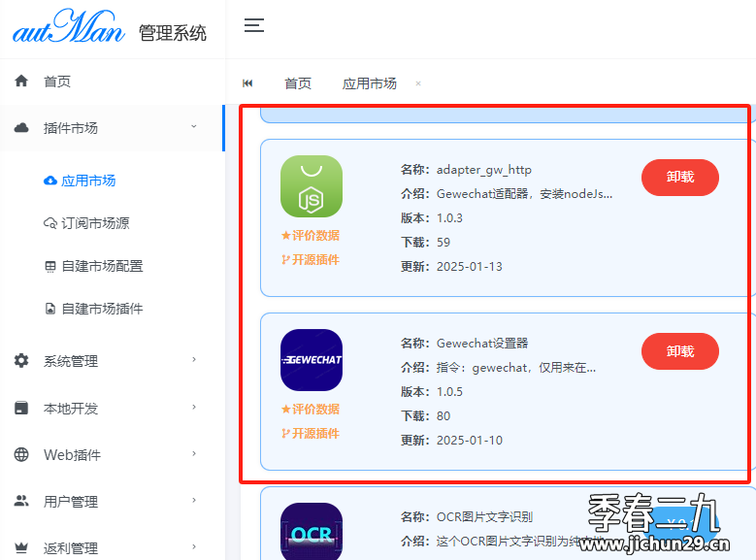
Task: Uninstall Gewechat设置器 with 卸载 button
Action: tap(680, 351)
